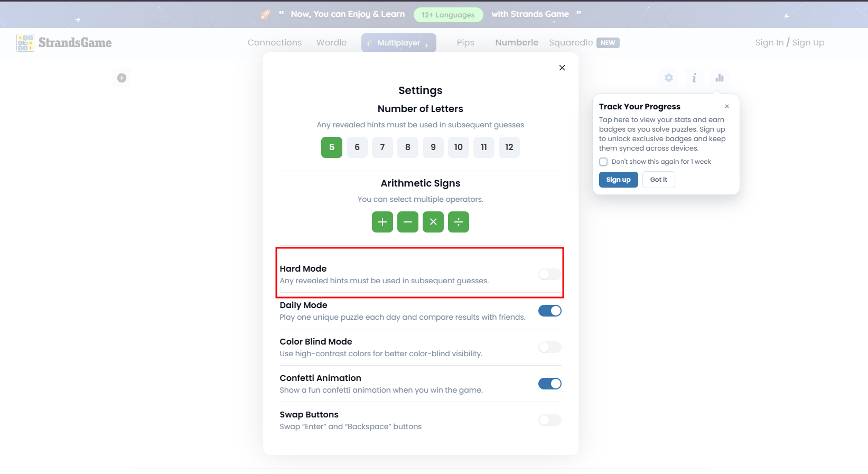This screenshot has height=474, width=868.
Task: Open the settings gear icon
Action: click(669, 78)
